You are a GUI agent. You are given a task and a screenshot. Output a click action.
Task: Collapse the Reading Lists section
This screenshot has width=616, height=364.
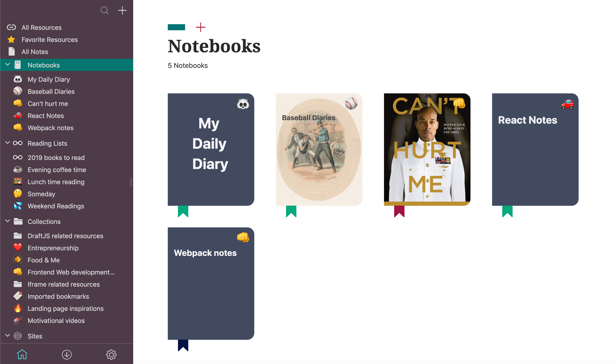point(8,143)
